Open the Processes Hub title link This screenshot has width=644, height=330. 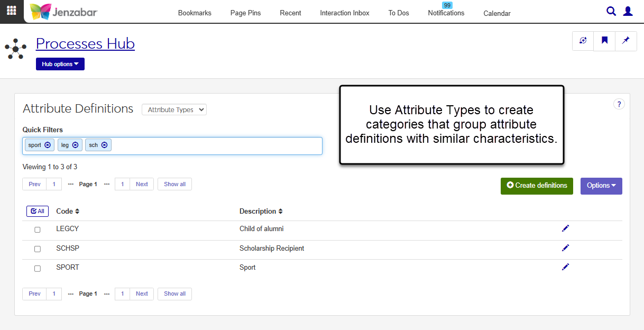(x=85, y=43)
